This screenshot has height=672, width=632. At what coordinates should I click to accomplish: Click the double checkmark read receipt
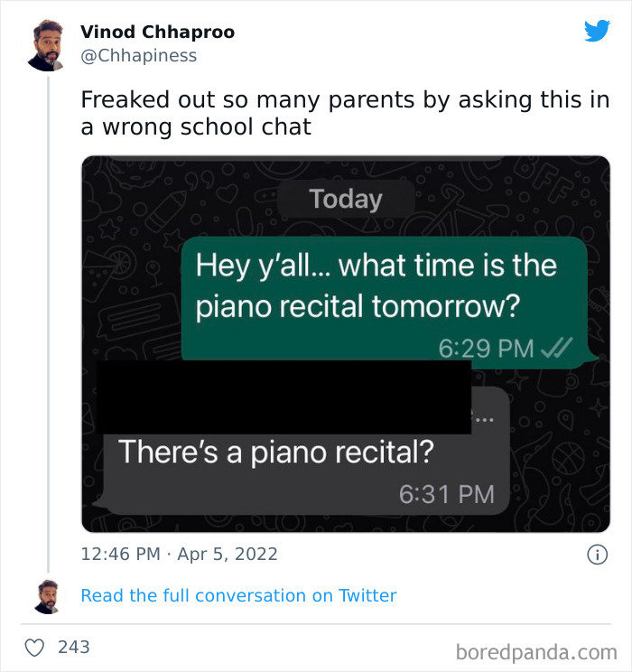click(x=555, y=348)
